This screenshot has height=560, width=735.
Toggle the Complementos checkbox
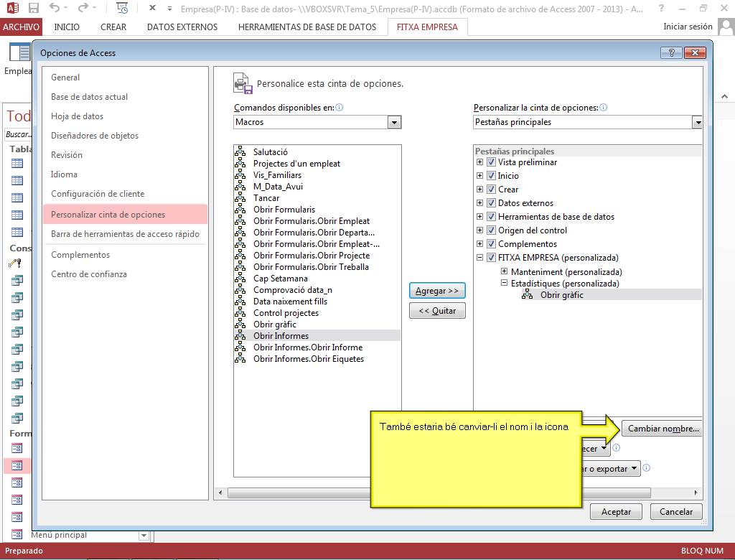(491, 244)
